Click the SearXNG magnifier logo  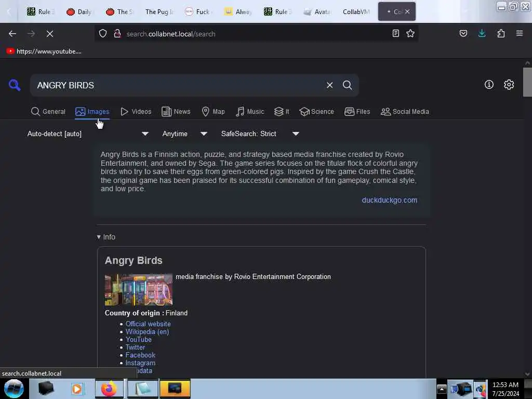(15, 85)
